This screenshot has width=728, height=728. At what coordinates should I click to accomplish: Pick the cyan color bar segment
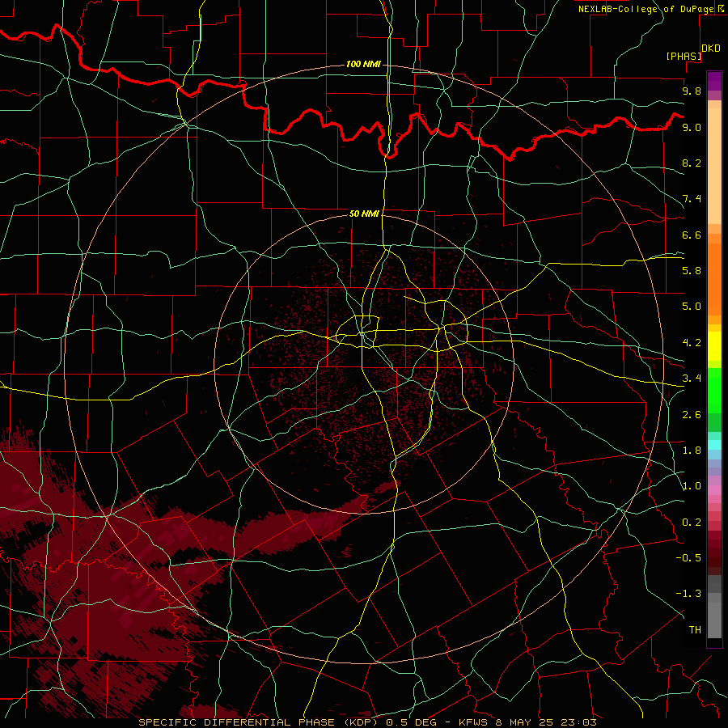(x=714, y=445)
